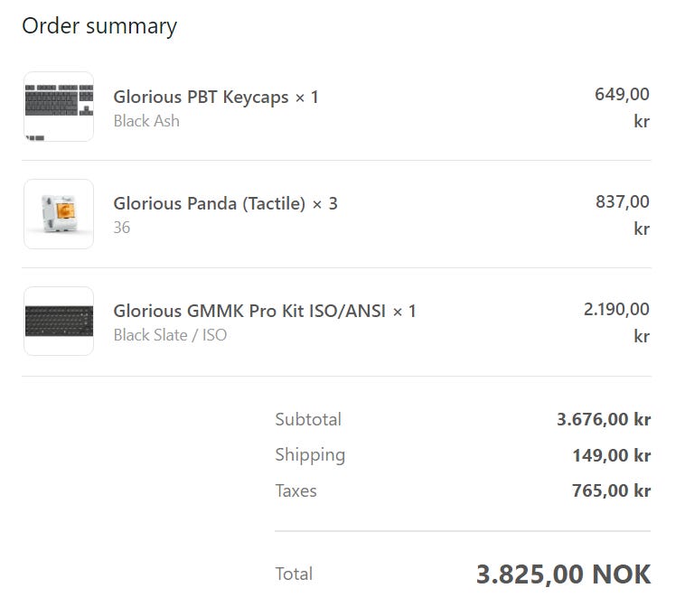Image resolution: width=685 pixels, height=616 pixels.
Task: Click the Taxes label
Action: point(296,491)
